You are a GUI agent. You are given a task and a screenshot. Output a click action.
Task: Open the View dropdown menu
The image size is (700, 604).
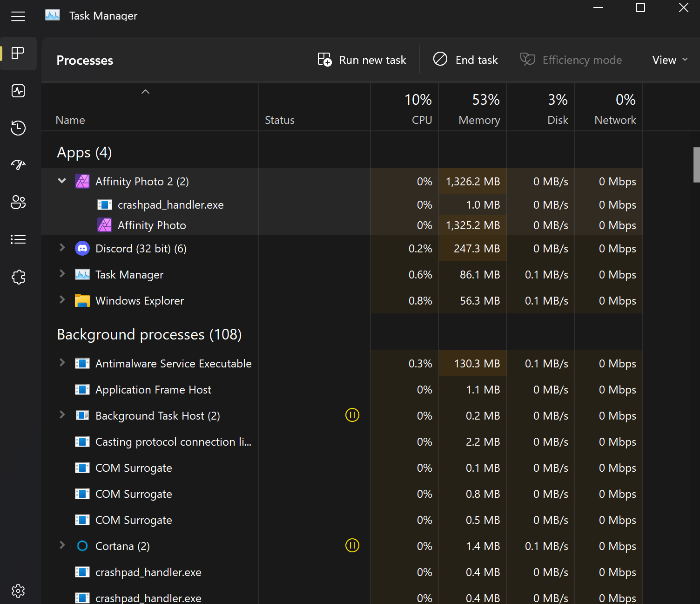[x=670, y=60]
